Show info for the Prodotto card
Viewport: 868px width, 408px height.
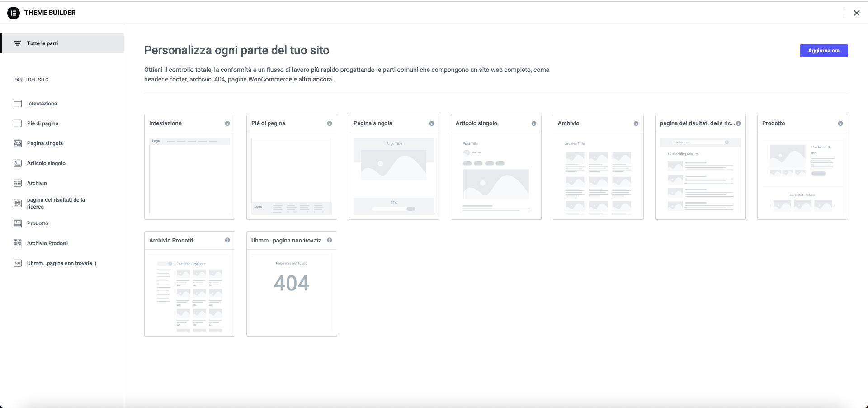tap(840, 123)
